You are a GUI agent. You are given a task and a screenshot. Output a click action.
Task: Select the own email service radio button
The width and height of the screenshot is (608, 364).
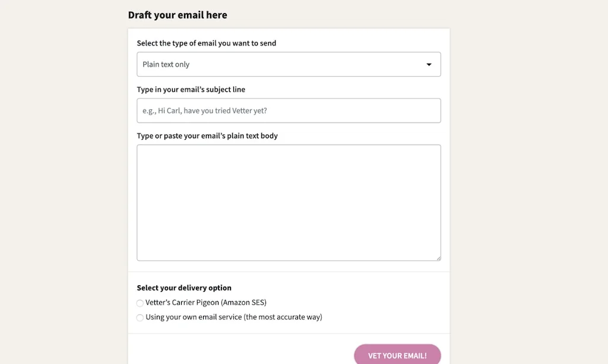pyautogui.click(x=140, y=318)
